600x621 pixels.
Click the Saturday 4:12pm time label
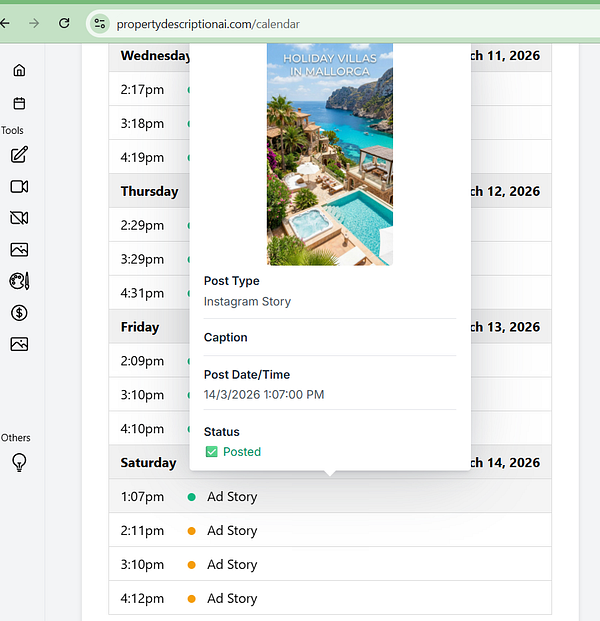pyautogui.click(x=142, y=598)
